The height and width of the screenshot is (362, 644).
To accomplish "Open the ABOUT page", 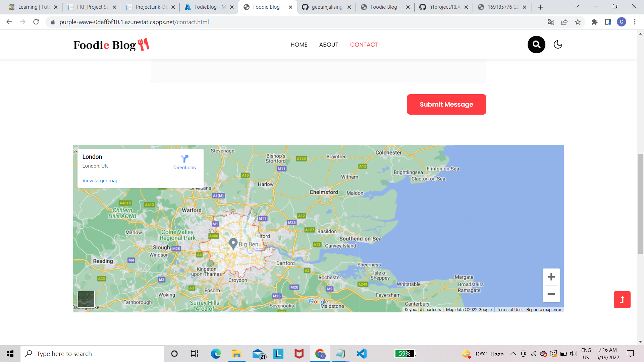I will pos(328,45).
